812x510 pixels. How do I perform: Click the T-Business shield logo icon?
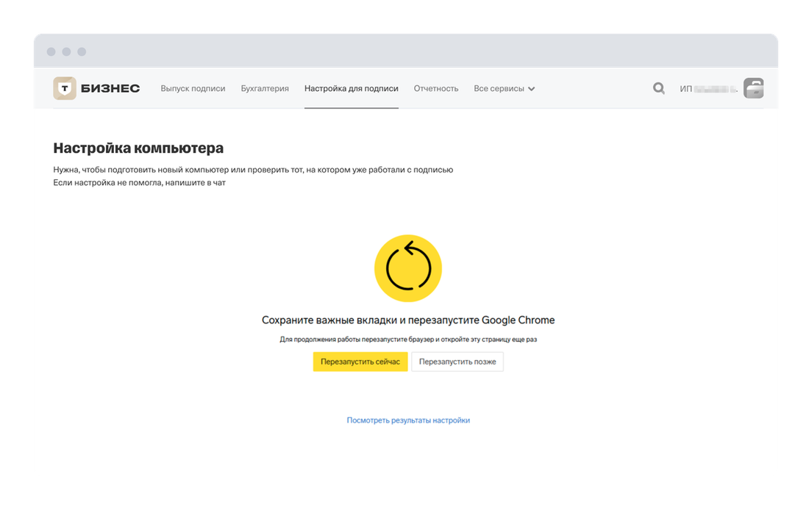(x=65, y=88)
